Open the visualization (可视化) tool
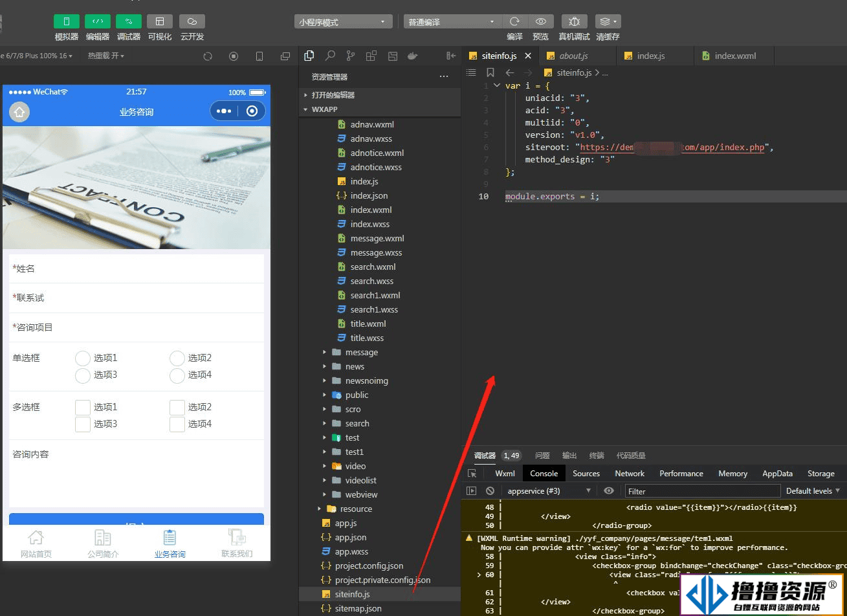Viewport: 847px width, 616px height. coord(160,22)
